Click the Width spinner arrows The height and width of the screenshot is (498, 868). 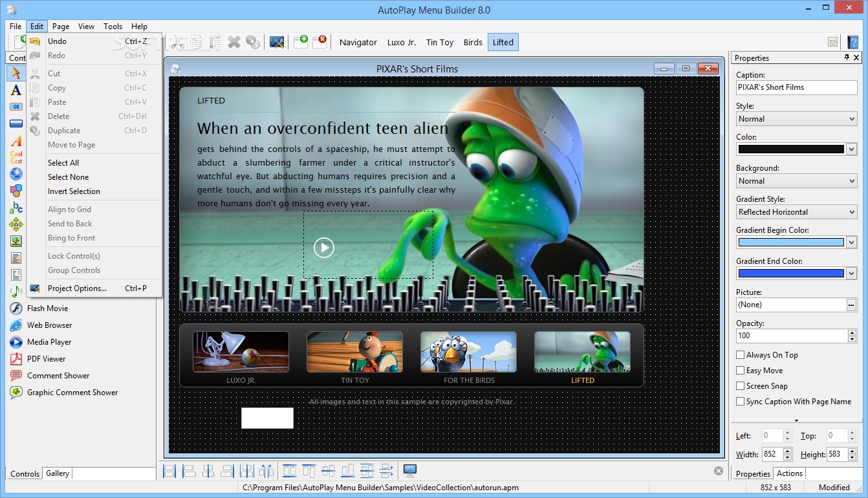[x=787, y=455]
